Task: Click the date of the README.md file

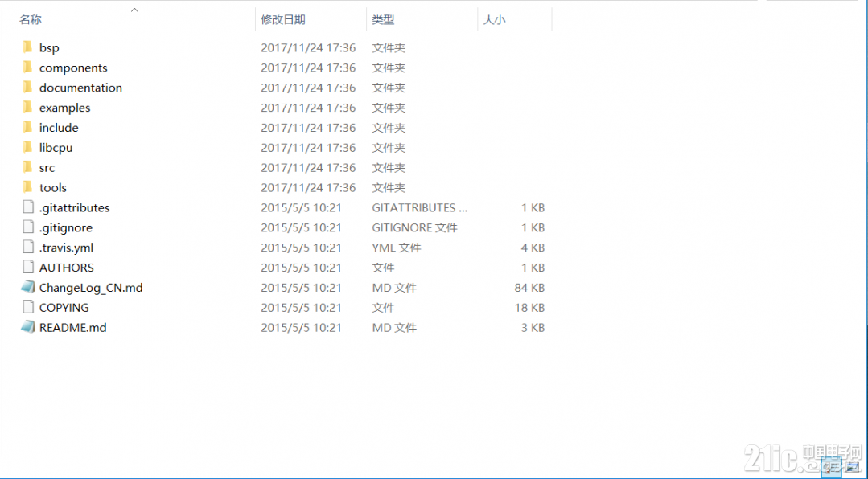Action: [x=301, y=327]
